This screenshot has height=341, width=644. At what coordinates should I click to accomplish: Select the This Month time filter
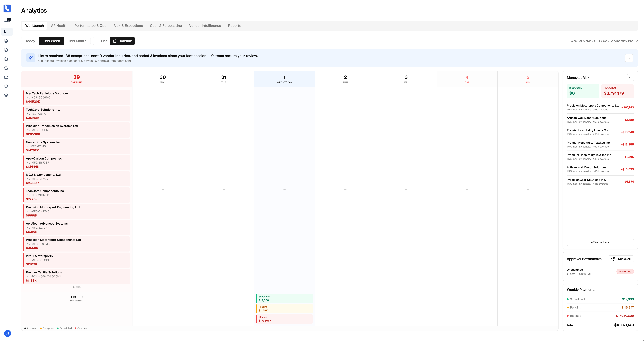77,41
